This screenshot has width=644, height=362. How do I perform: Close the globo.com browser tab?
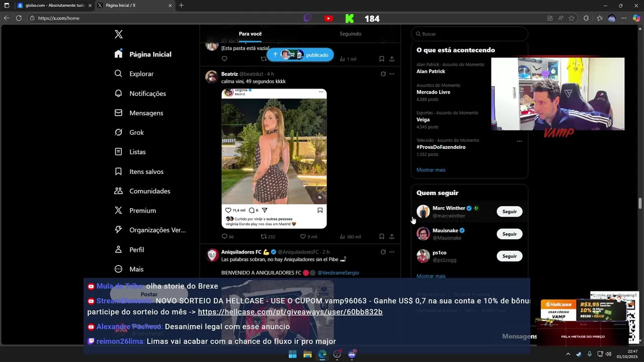click(90, 6)
